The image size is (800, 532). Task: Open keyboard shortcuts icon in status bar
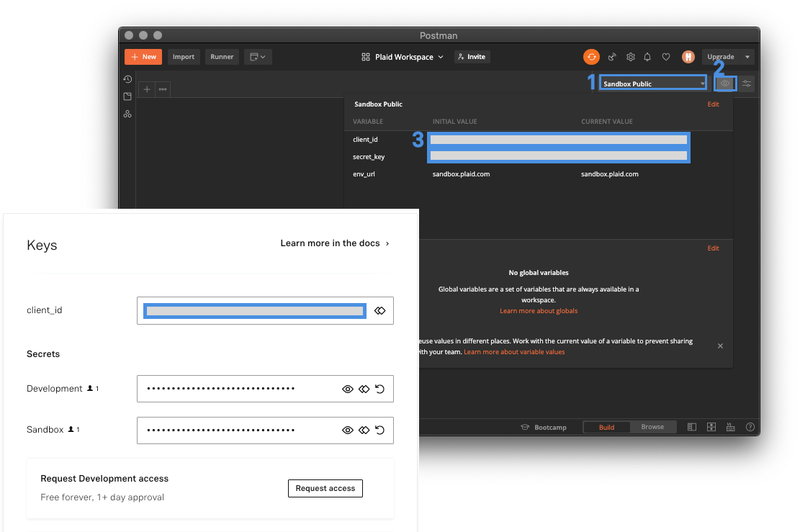(x=731, y=427)
